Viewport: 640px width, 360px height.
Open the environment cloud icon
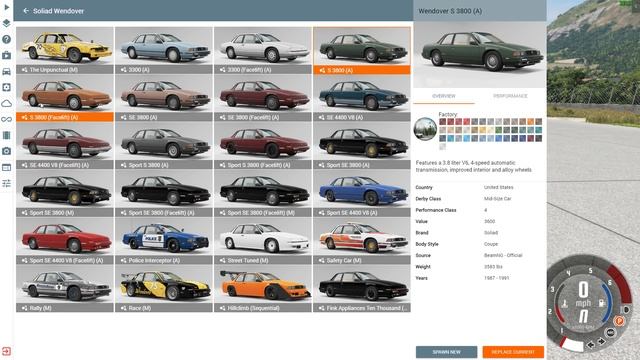(7, 103)
